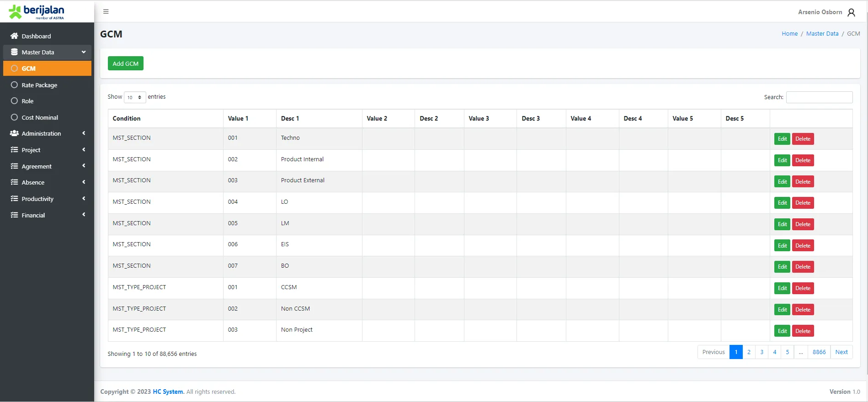This screenshot has height=402, width=868.
Task: Click the Dashboard home icon
Action: (14, 36)
